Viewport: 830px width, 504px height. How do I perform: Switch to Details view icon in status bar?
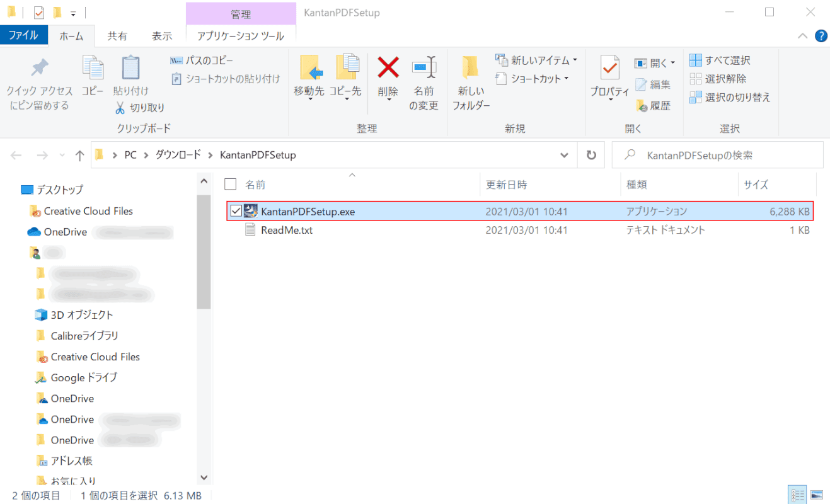coord(798,495)
